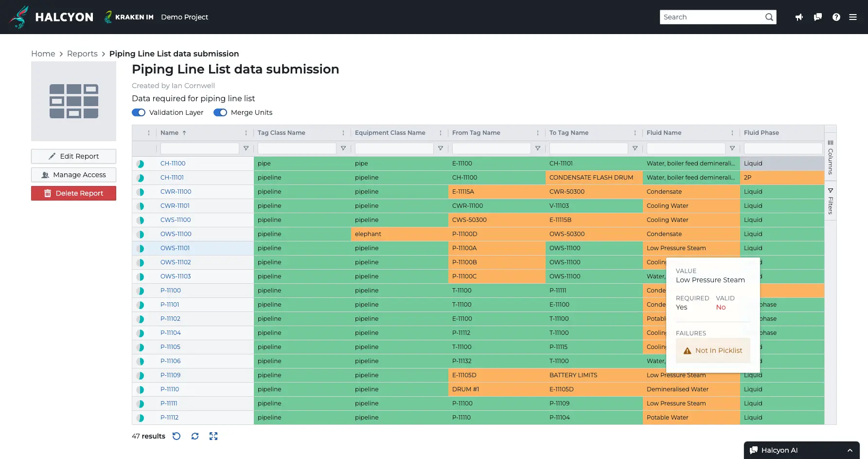Open the chat messages icon in header
The height and width of the screenshot is (459, 868).
(817, 17)
